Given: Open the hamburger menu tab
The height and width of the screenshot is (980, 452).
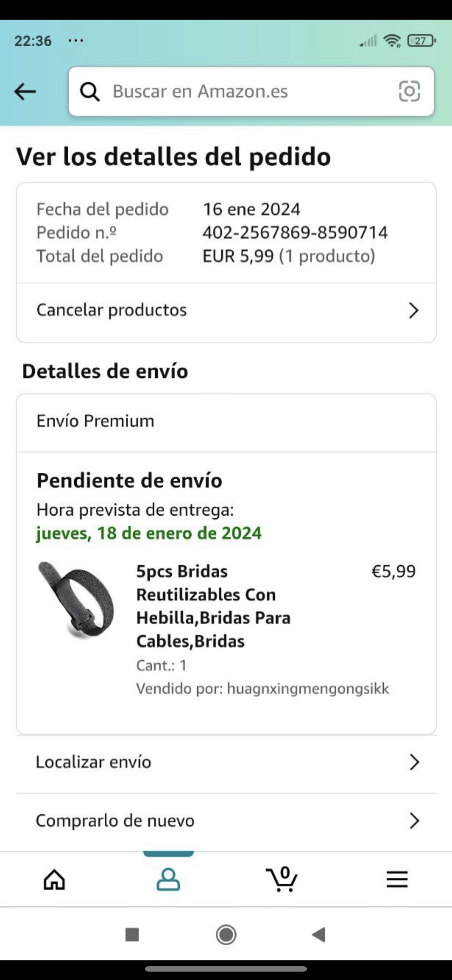Looking at the screenshot, I should coord(397,879).
